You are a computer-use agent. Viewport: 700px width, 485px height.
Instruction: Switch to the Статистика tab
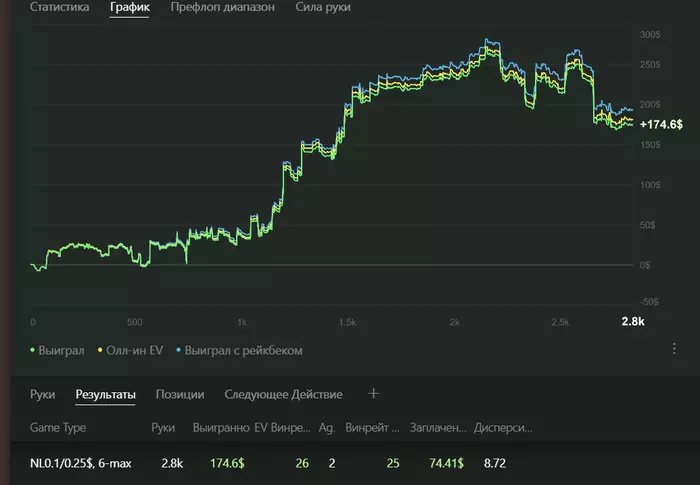click(59, 7)
